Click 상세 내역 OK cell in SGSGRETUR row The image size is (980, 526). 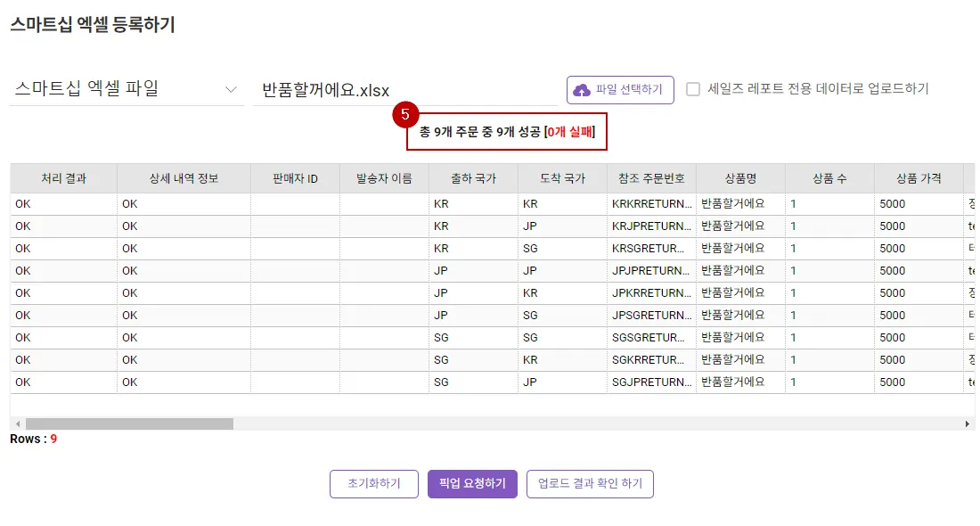[184, 338]
